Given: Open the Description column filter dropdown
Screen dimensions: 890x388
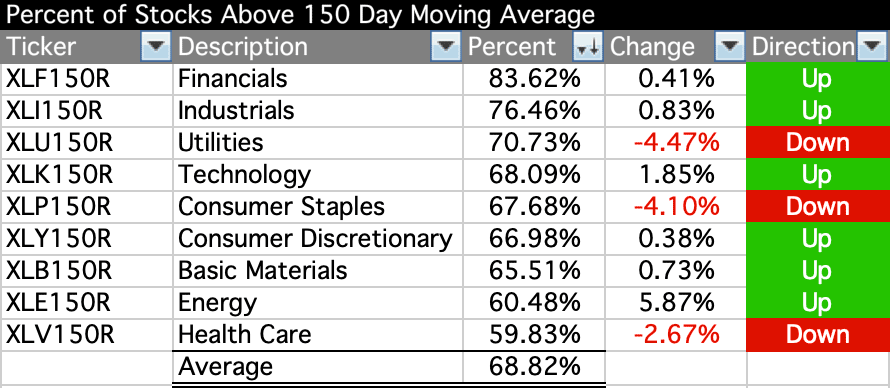Looking at the screenshot, I should coord(446,47).
